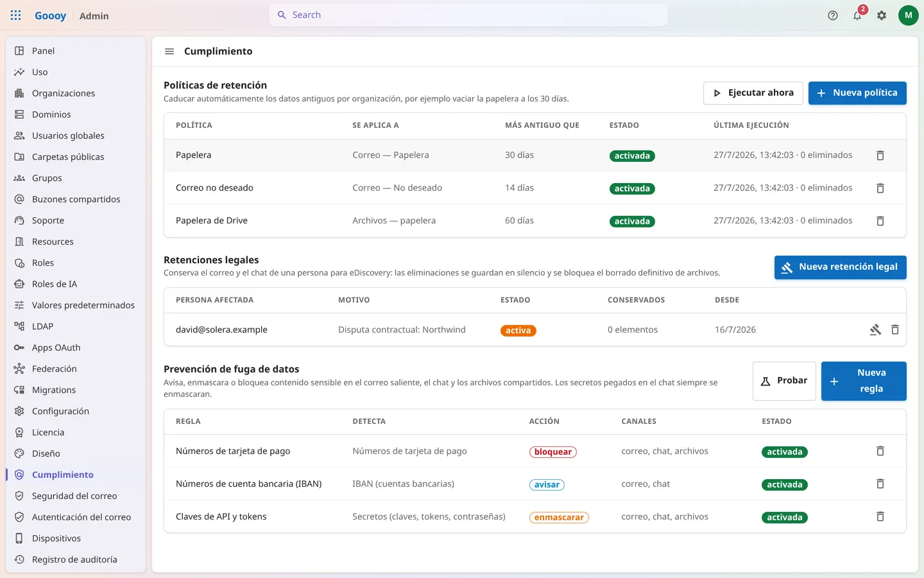Open the user avatar M menu
This screenshot has width=924, height=578.
(x=908, y=15)
